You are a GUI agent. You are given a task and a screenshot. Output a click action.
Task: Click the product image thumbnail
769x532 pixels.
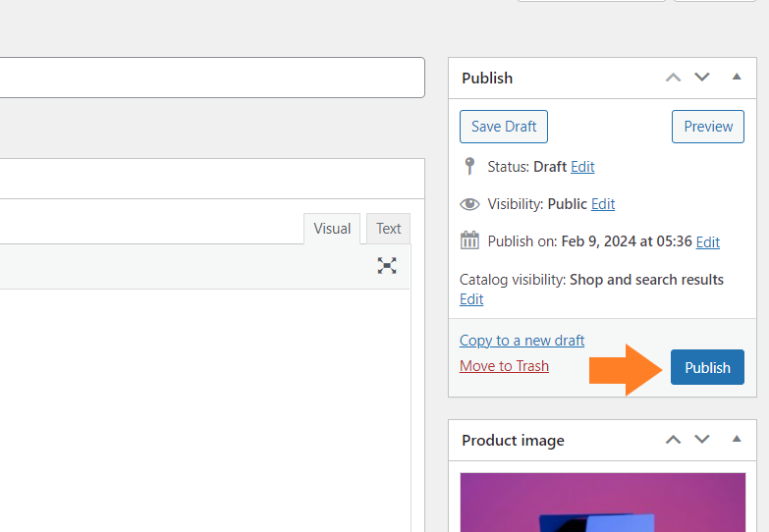(x=603, y=503)
